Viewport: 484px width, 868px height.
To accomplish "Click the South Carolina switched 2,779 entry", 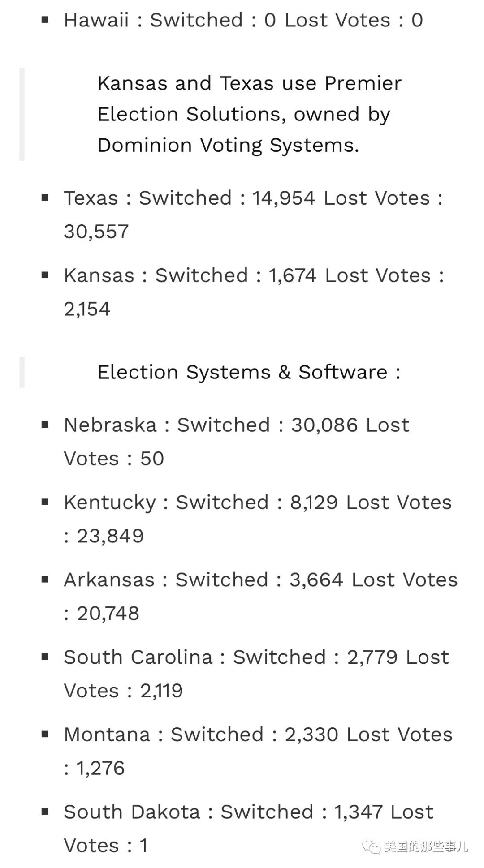I will click(256, 674).
